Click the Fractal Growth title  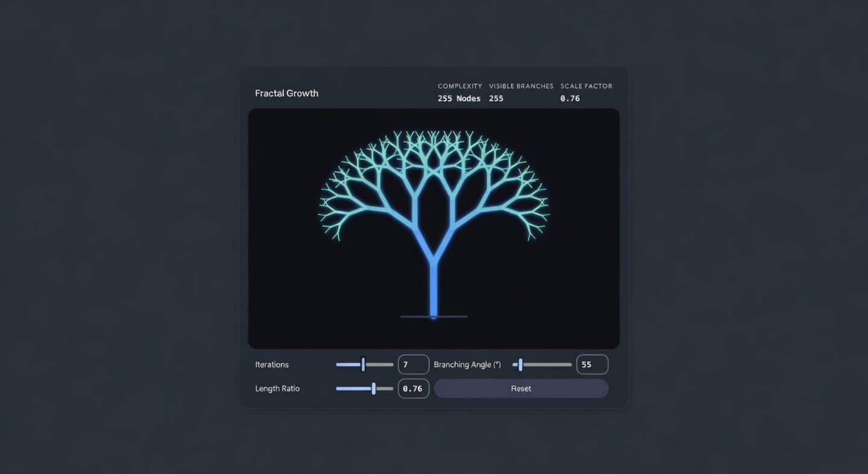point(286,93)
